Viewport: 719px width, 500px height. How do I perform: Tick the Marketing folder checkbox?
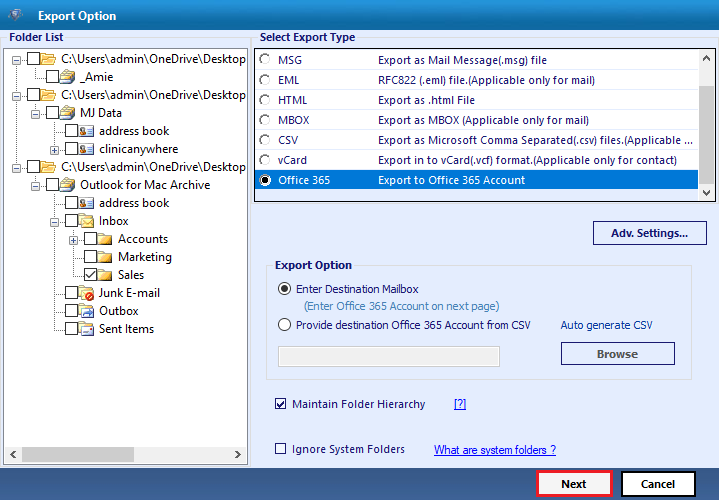point(90,256)
